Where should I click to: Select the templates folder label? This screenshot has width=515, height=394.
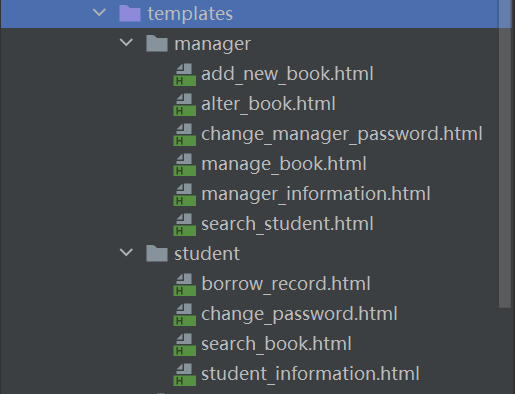pos(190,14)
